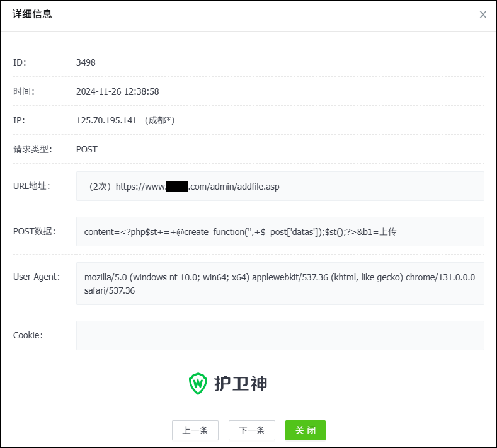Viewport: 497px width, 448px height.
Task: Click the green 关闭 button
Action: click(x=306, y=430)
